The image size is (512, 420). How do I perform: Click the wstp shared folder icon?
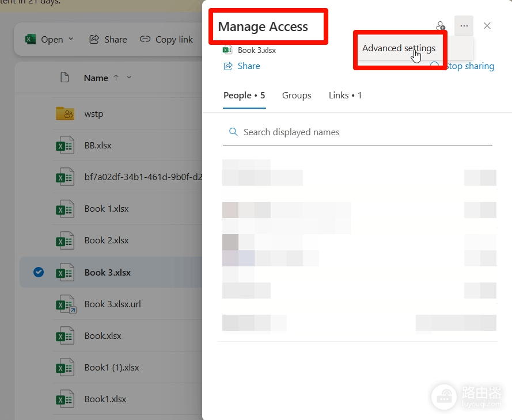(65, 113)
